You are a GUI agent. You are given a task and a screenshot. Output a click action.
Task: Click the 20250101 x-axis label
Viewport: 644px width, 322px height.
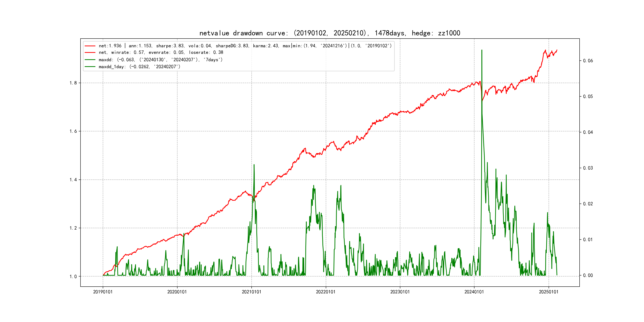[549, 292]
